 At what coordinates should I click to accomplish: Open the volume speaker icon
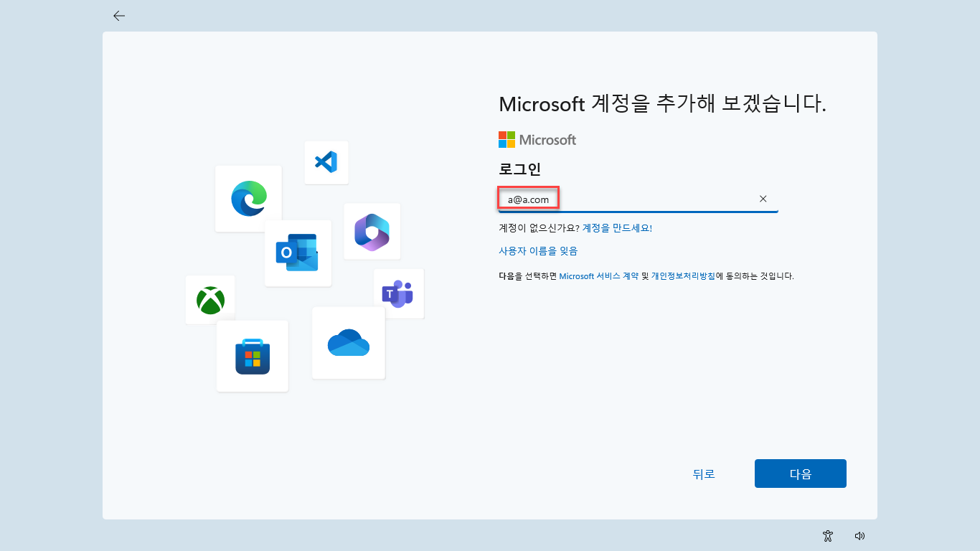[859, 535]
